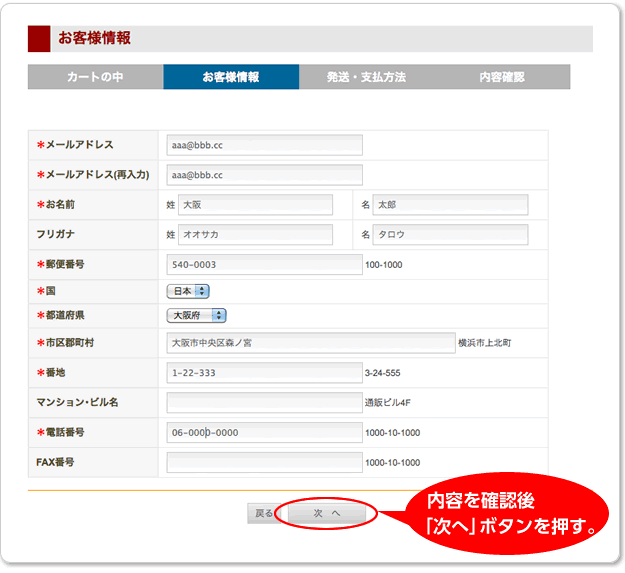Click the empty FAX番号 field

(265, 462)
